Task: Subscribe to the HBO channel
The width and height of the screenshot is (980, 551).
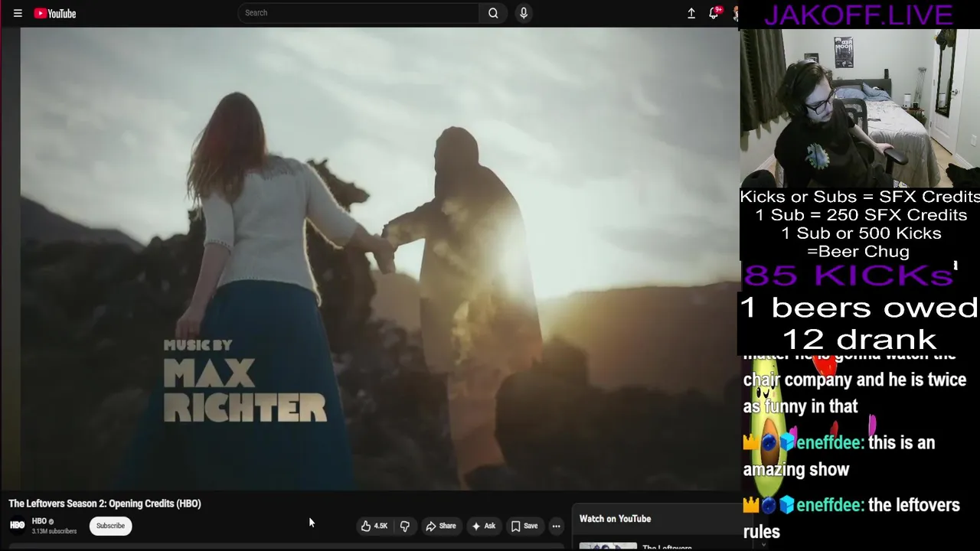Action: tap(110, 526)
